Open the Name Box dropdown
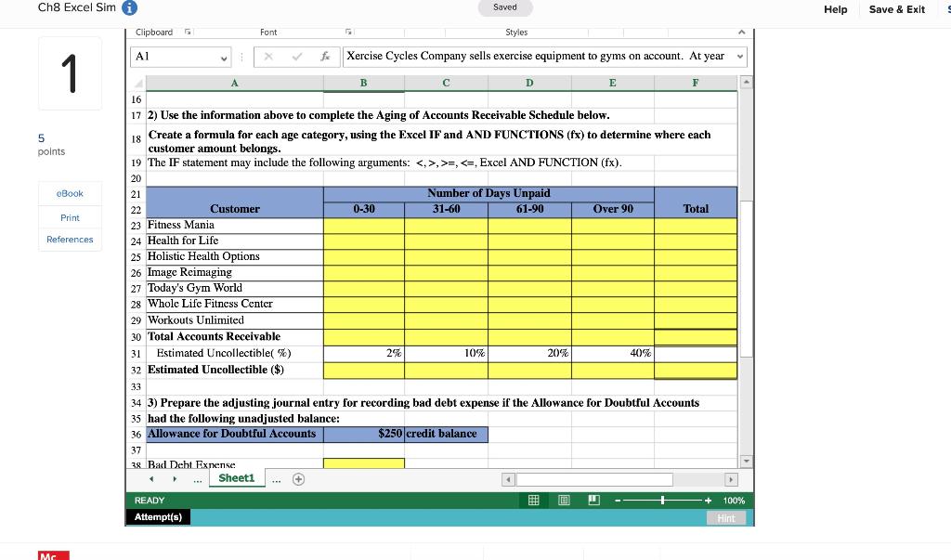The image size is (951, 560). 224,57
